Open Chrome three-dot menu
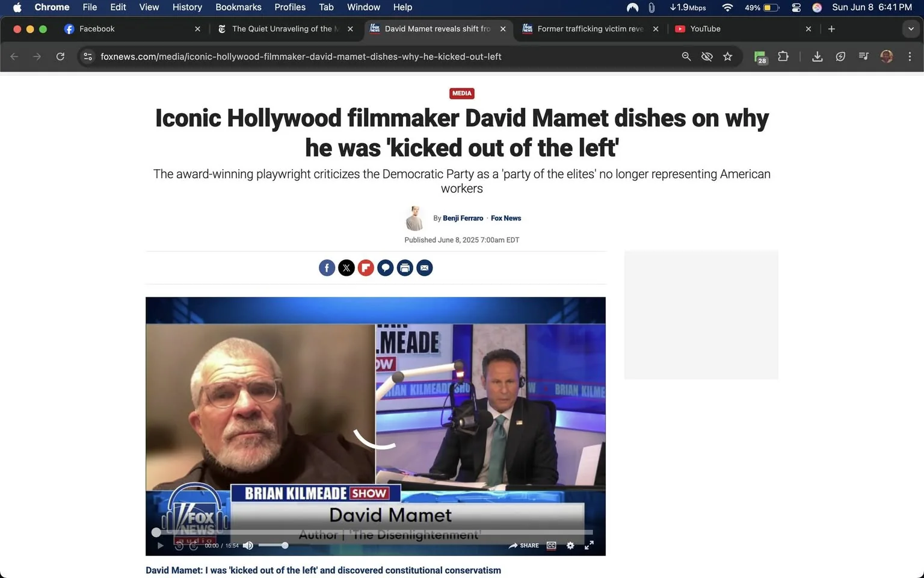The image size is (924, 578). 910,57
